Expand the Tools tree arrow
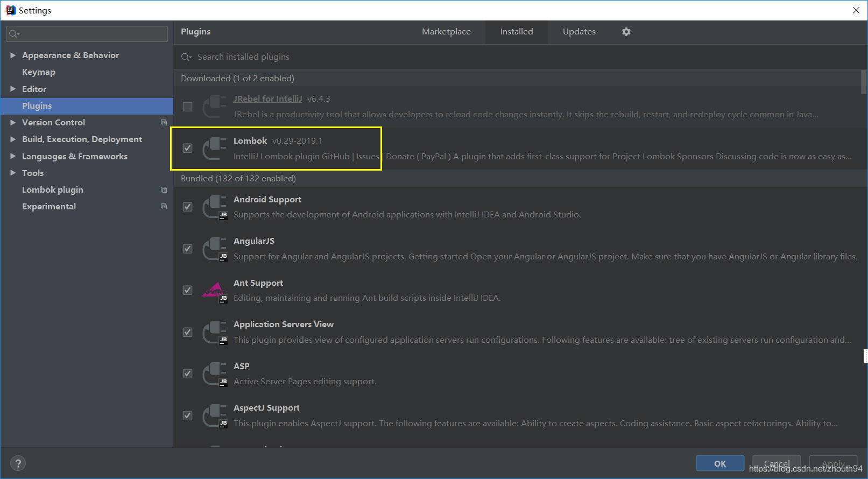Screen dimensions: 868x479 tap(13, 173)
